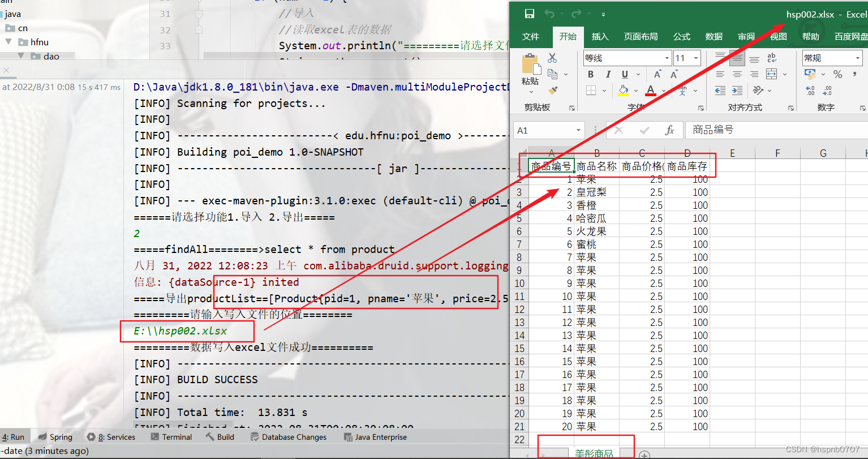Save the Excel workbook via floppy icon
Viewport: 868px width, 459px height.
(x=530, y=14)
